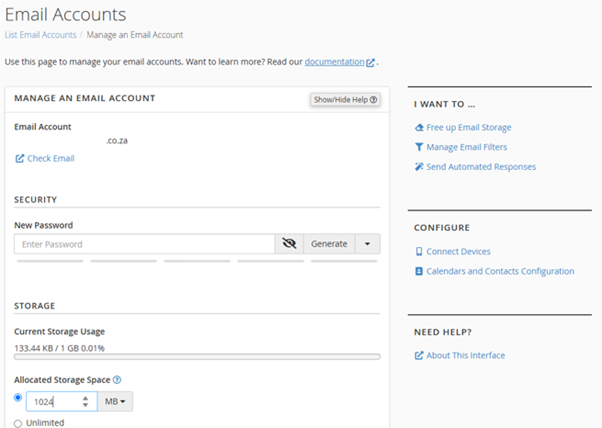Image resolution: width=602 pixels, height=428 pixels.
Task: Click the Email Accounts page heading
Action: click(x=65, y=15)
